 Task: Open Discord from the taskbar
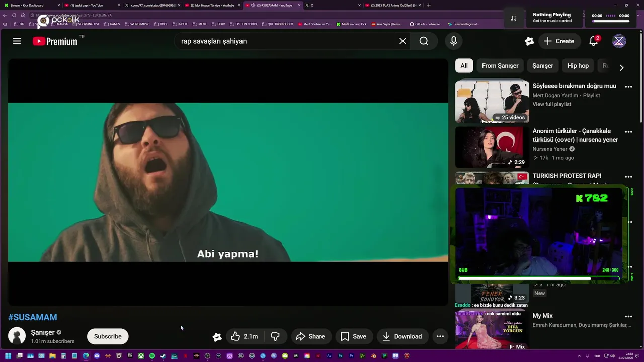[97, 356]
